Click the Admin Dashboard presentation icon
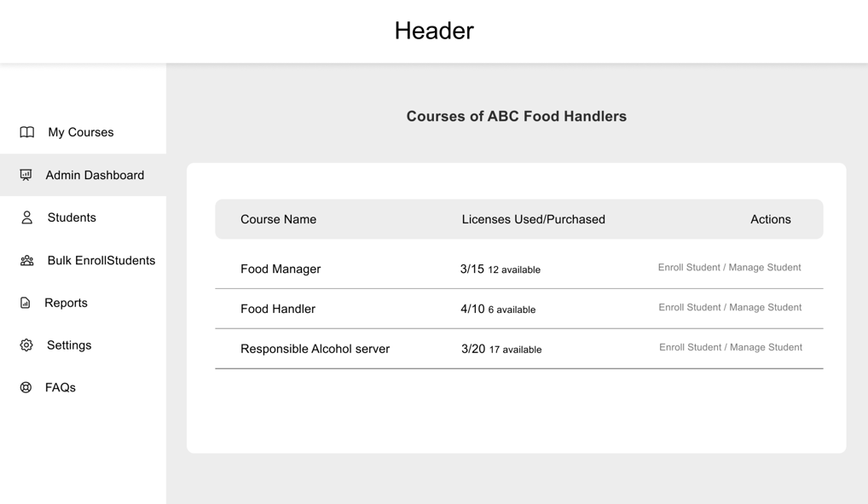This screenshot has width=868, height=504. pyautogui.click(x=26, y=175)
